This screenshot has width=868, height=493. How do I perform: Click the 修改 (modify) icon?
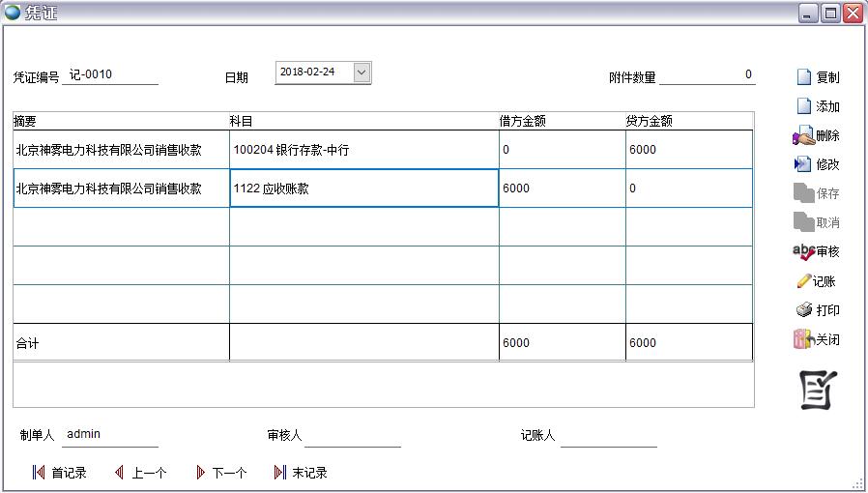point(802,164)
